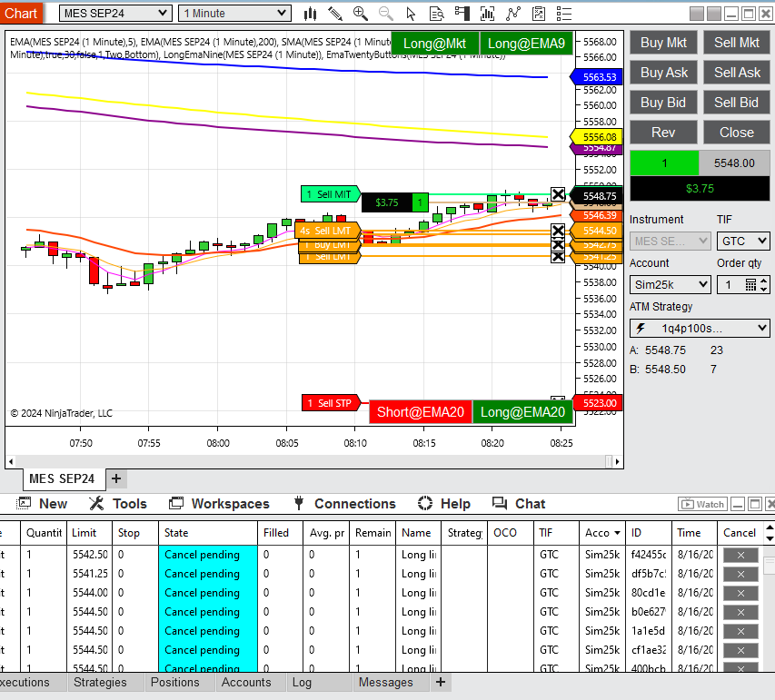Open the bar type candlestick icon
Image resolution: width=775 pixels, height=700 pixels.
(311, 14)
